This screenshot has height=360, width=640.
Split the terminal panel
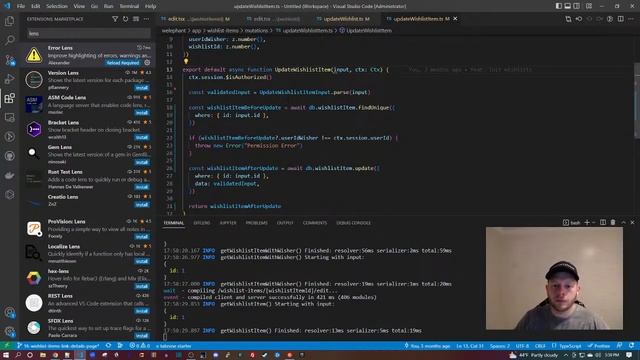pyautogui.click(x=603, y=222)
